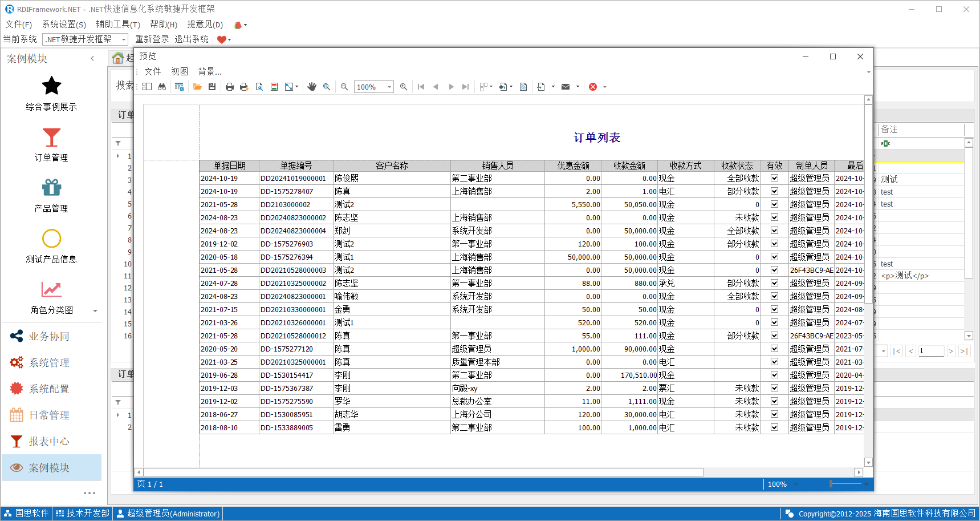Open the 100% zoom level dropdown
This screenshot has height=521, width=980.
(x=389, y=87)
